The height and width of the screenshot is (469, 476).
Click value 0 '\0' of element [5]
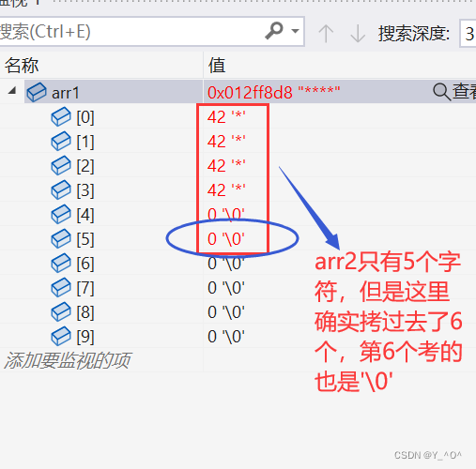[x=226, y=239]
